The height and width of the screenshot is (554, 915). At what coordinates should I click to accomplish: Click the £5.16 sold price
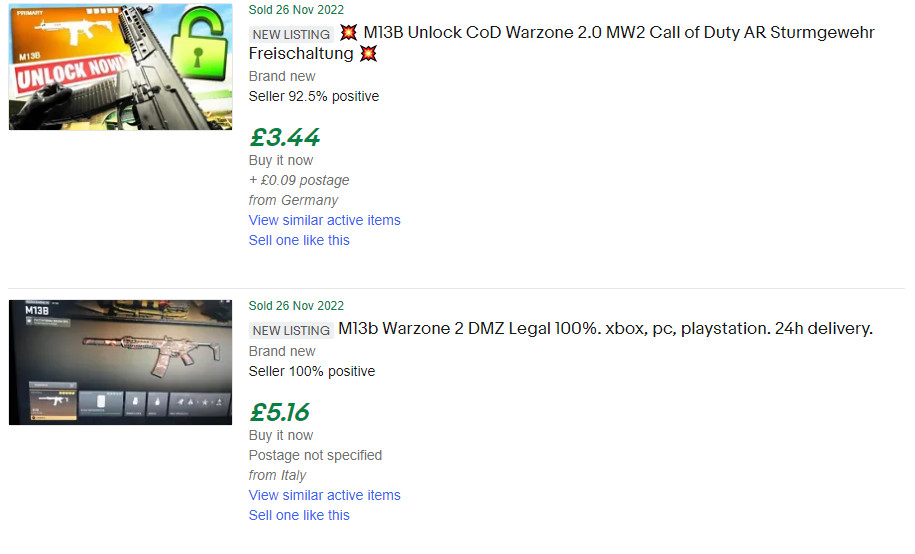click(x=280, y=412)
